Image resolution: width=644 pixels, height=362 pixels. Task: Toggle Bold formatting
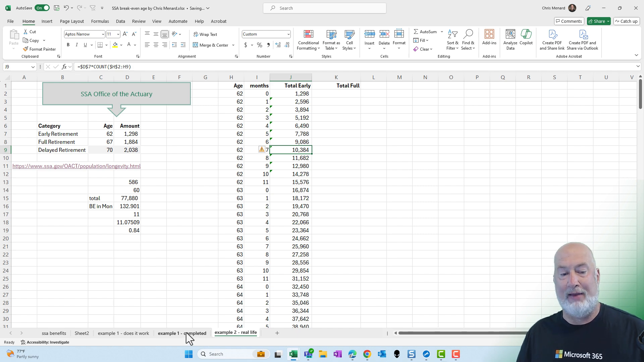click(x=68, y=45)
